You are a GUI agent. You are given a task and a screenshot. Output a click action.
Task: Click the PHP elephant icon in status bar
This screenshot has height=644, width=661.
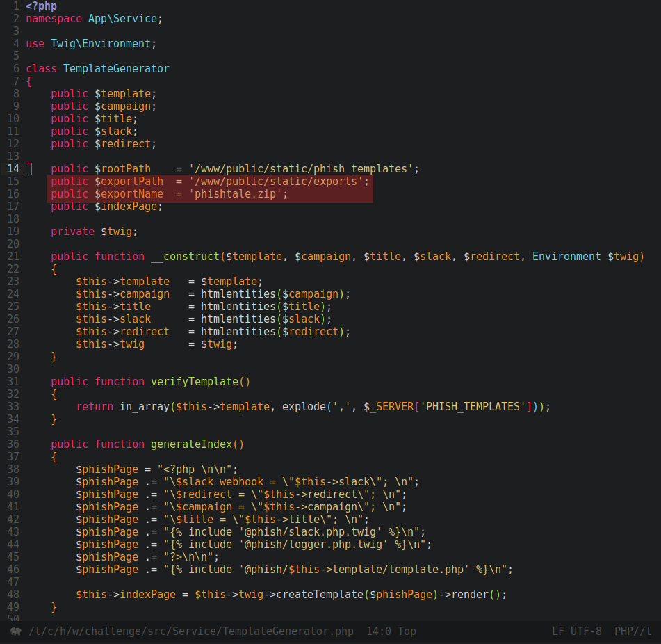pos(16,631)
